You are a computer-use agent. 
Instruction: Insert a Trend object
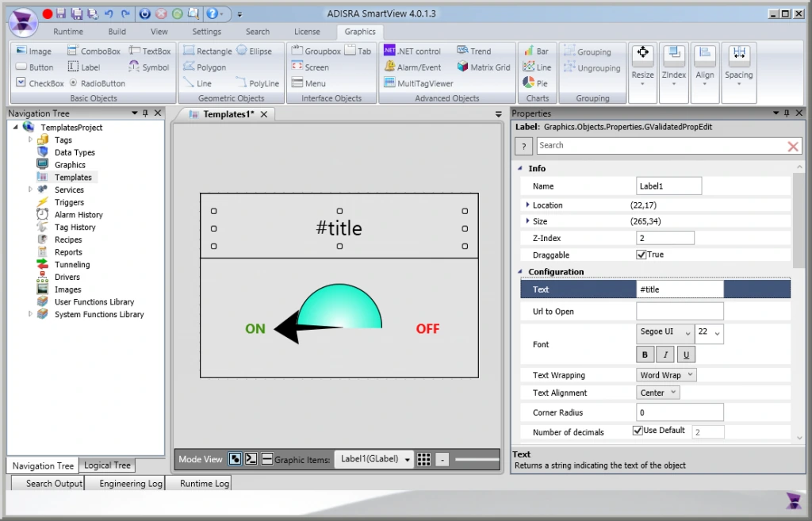(x=474, y=51)
